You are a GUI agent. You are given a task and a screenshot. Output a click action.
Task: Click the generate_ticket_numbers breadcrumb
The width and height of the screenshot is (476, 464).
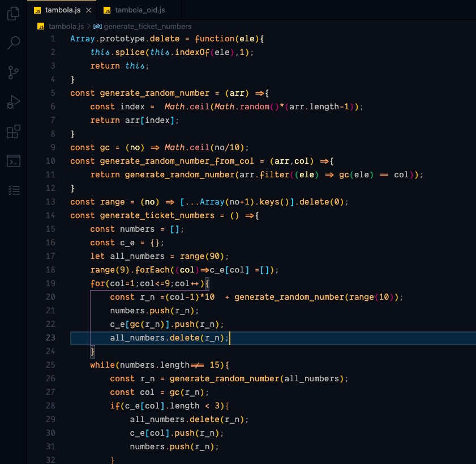[148, 27]
